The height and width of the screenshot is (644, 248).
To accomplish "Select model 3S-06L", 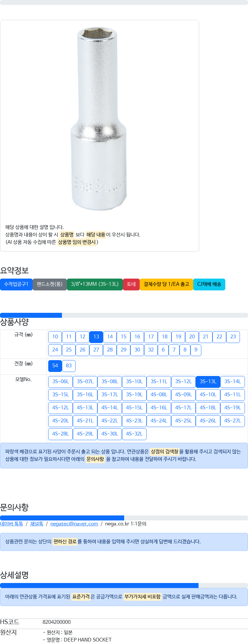I will [60, 382].
